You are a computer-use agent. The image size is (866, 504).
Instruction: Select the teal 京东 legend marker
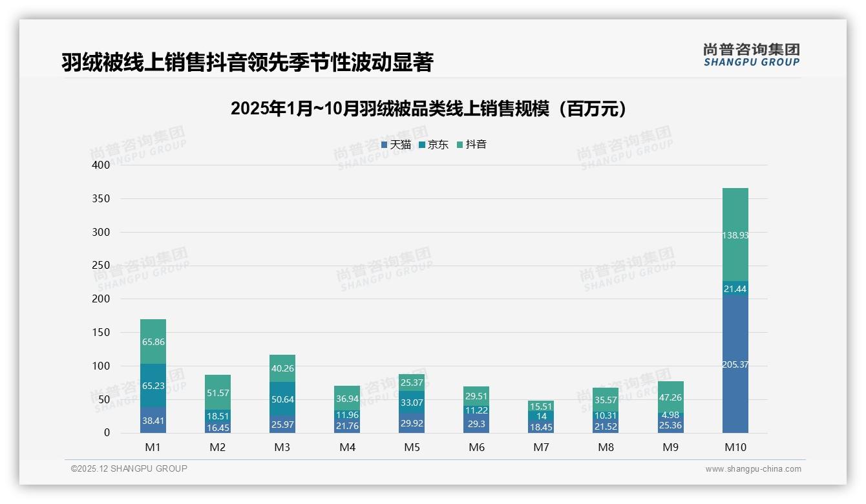[x=423, y=145]
